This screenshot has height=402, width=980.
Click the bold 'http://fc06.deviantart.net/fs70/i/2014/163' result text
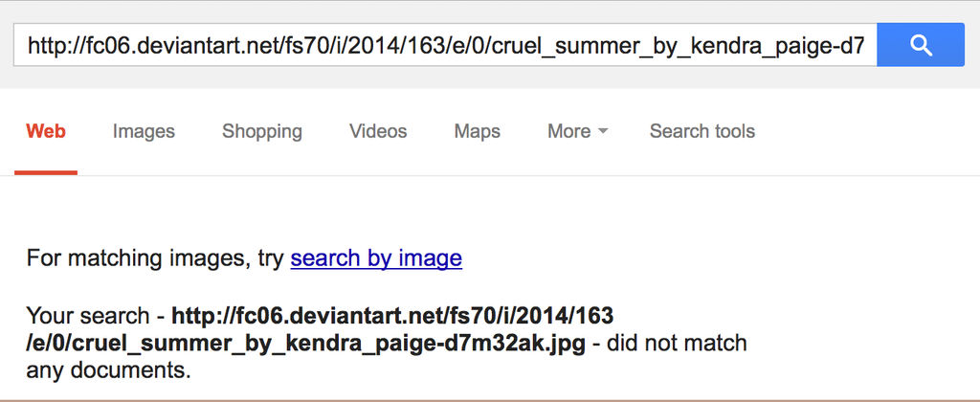392,316
